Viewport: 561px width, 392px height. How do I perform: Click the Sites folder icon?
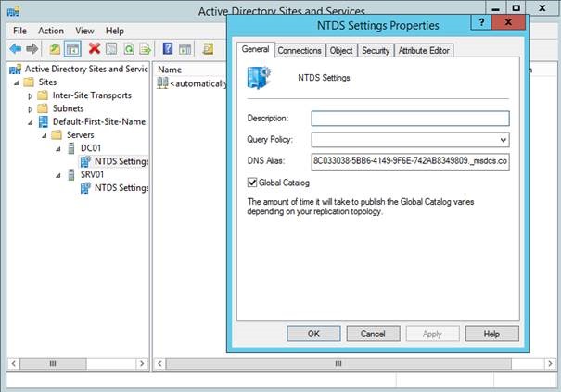click(29, 82)
